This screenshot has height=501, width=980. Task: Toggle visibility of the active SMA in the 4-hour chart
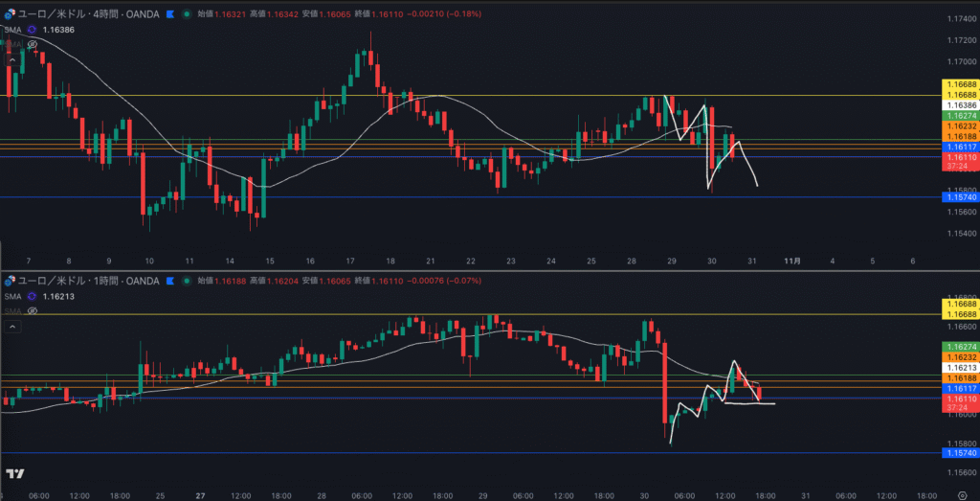click(32, 30)
